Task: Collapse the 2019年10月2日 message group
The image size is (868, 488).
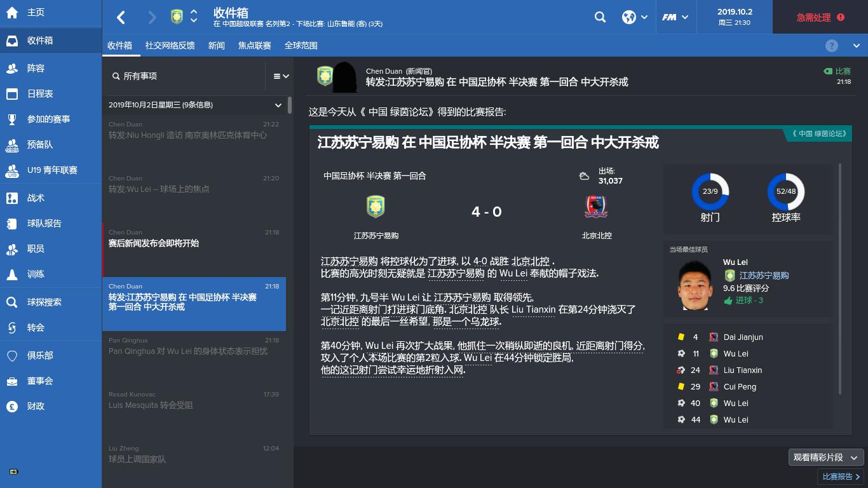Action: [x=278, y=105]
